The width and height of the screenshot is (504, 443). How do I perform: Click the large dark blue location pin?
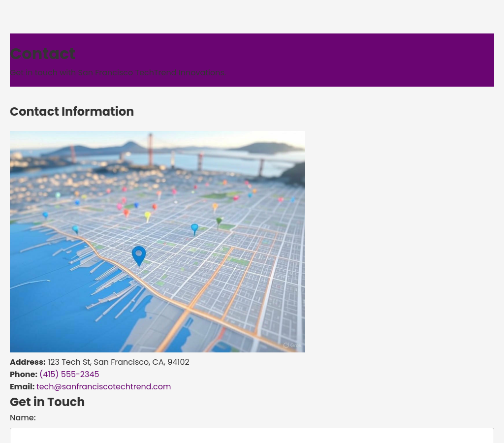(139, 255)
